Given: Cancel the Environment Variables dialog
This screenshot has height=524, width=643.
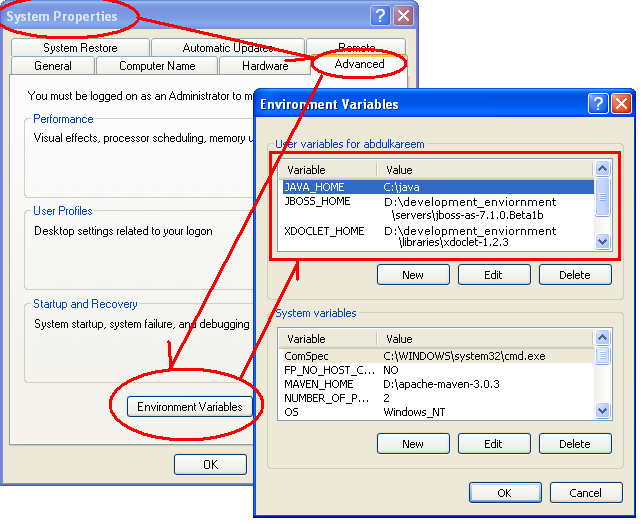Looking at the screenshot, I should [x=586, y=492].
